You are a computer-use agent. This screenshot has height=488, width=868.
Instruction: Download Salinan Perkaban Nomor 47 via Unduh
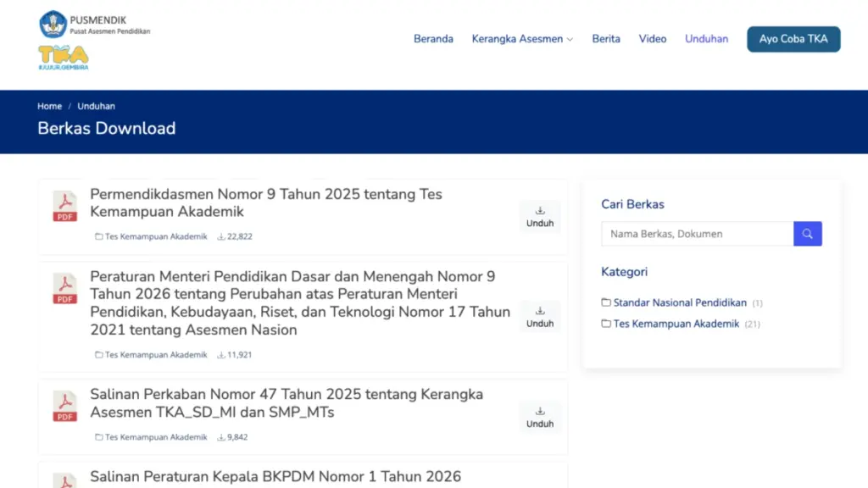coord(540,417)
